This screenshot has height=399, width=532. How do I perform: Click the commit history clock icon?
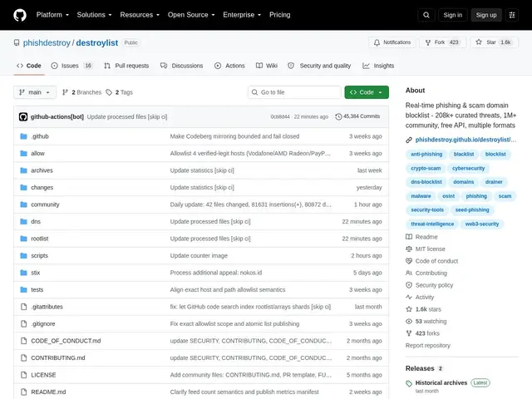pos(338,116)
